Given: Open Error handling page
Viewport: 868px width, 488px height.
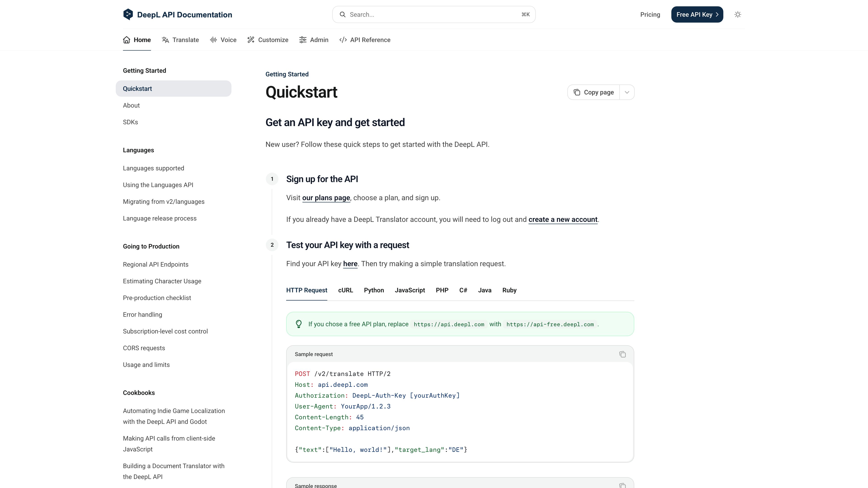Looking at the screenshot, I should [x=142, y=314].
